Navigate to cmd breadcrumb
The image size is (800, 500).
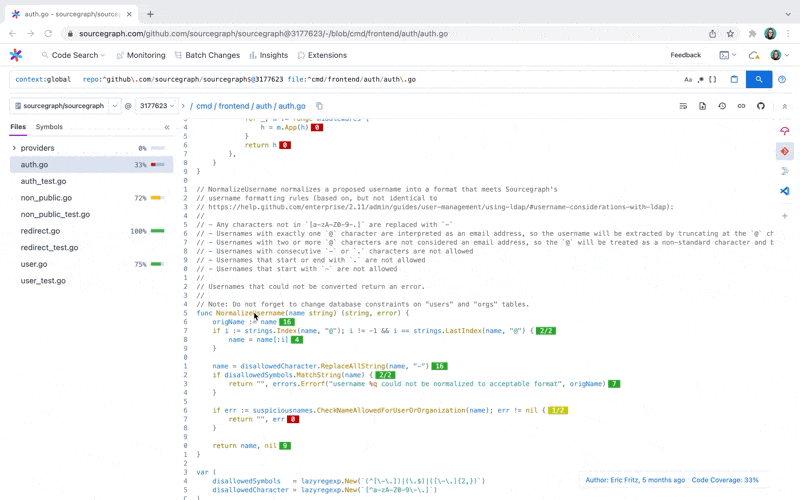coord(204,106)
